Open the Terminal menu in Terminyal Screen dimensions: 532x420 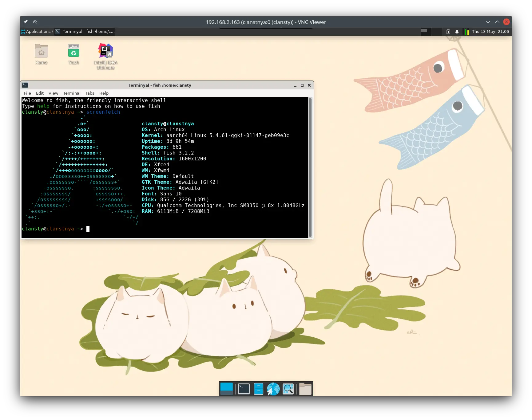(72, 93)
